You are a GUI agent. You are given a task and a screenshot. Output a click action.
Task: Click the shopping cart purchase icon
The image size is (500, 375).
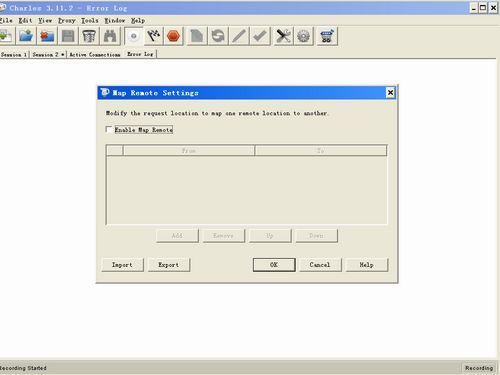[x=327, y=36]
